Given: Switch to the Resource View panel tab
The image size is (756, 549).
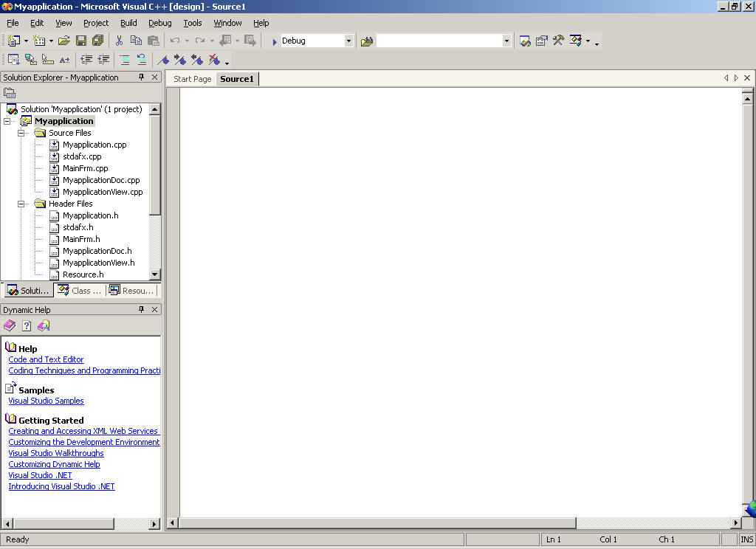Looking at the screenshot, I should (131, 291).
